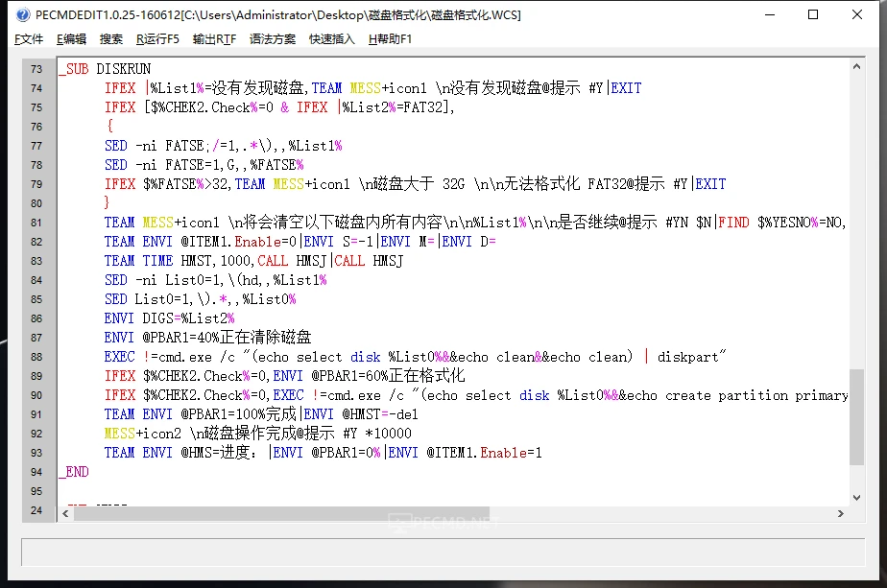Click "create partition primary" on line 90
The height and width of the screenshot is (588, 887).
click(x=756, y=395)
